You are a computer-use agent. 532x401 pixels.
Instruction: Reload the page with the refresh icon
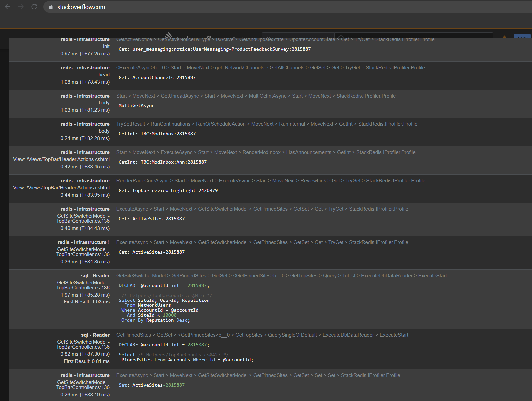pos(34,7)
